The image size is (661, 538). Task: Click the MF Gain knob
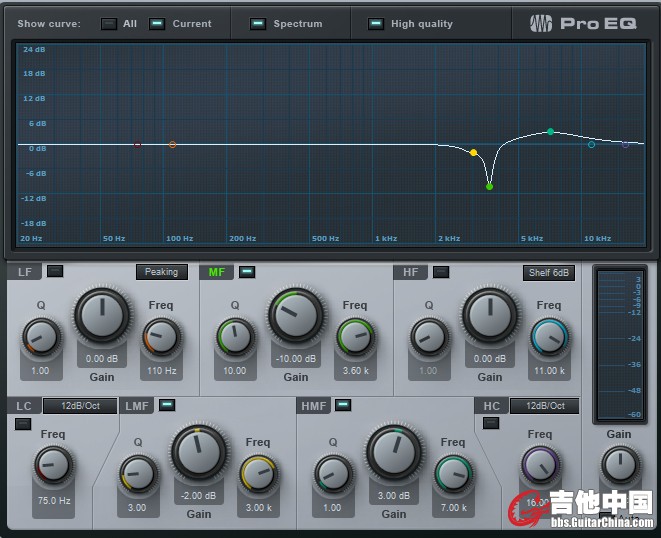click(296, 317)
